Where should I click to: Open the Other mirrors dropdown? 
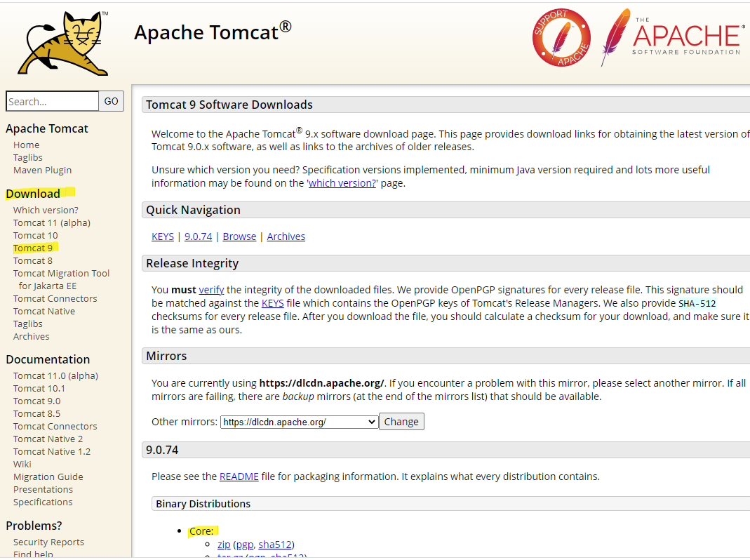(x=299, y=422)
